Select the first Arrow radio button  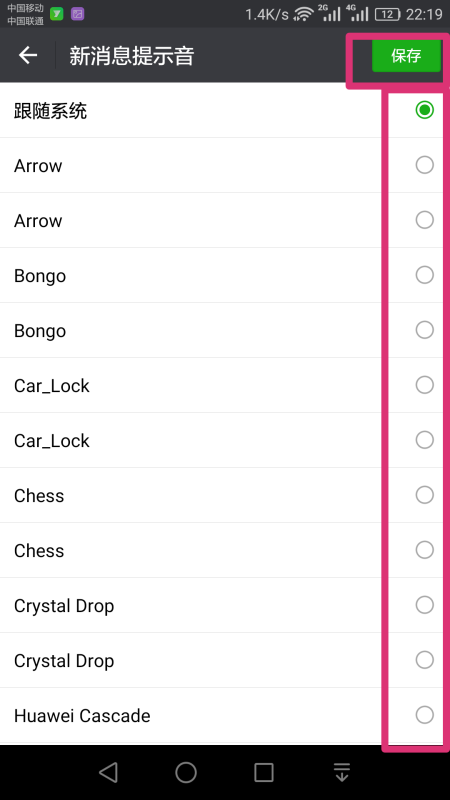pos(424,165)
